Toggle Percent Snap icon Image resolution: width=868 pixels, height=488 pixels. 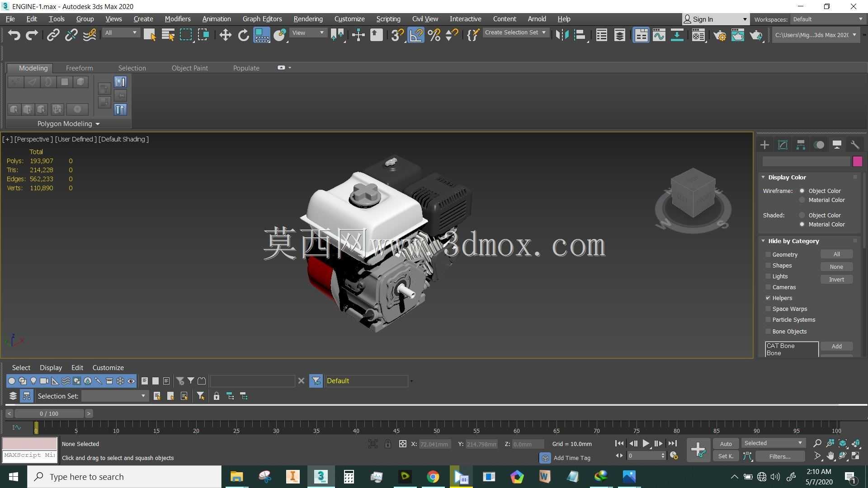(x=434, y=35)
